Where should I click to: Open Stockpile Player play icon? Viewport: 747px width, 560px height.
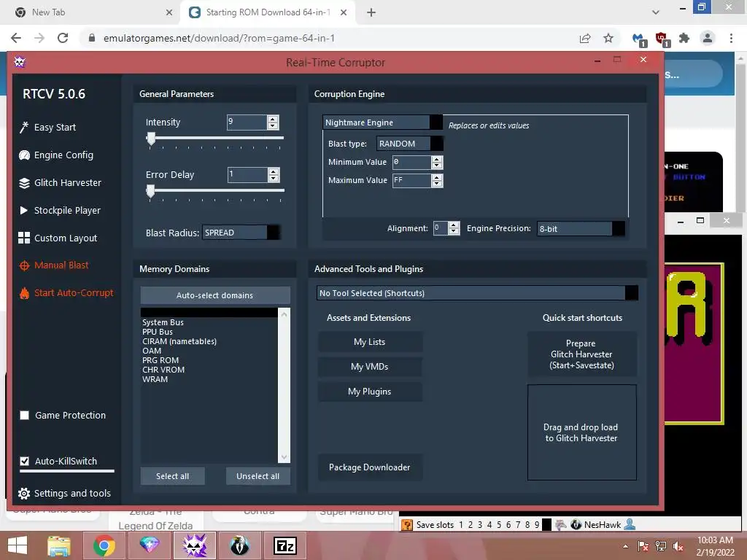click(x=24, y=210)
